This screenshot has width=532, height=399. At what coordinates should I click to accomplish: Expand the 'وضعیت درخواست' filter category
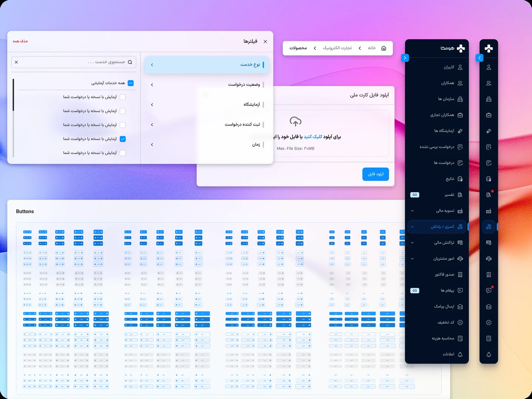(207, 85)
